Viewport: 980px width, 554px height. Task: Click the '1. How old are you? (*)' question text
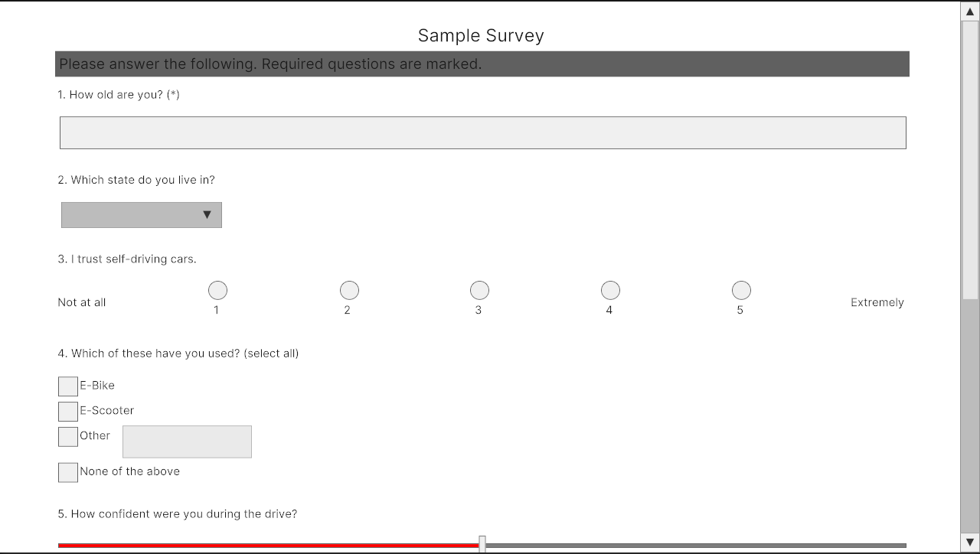point(119,95)
